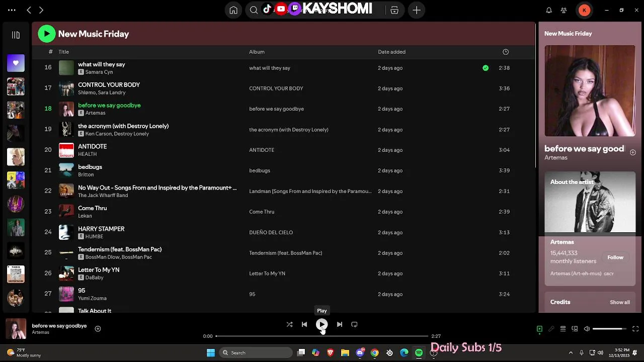Adjust the Spotify volume slider

tap(609, 329)
